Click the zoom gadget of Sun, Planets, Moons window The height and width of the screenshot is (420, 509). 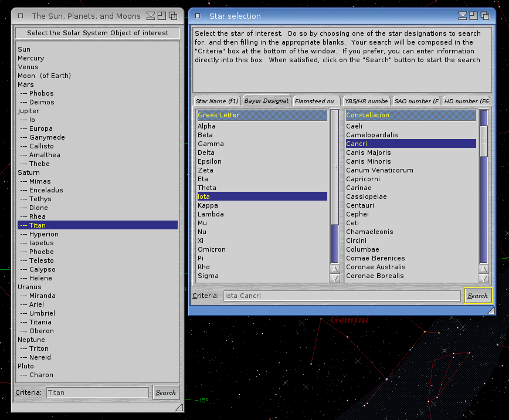tap(162, 16)
